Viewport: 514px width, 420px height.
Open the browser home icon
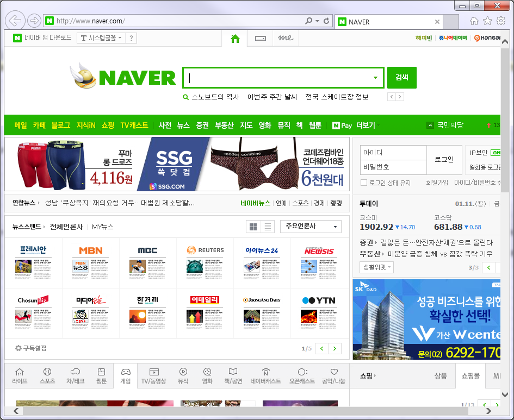[474, 21]
